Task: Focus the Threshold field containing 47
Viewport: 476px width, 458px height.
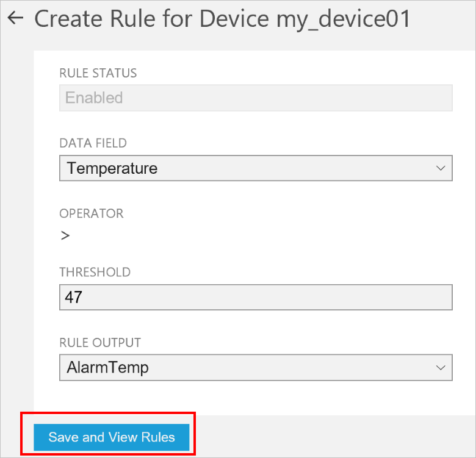Action: point(256,298)
